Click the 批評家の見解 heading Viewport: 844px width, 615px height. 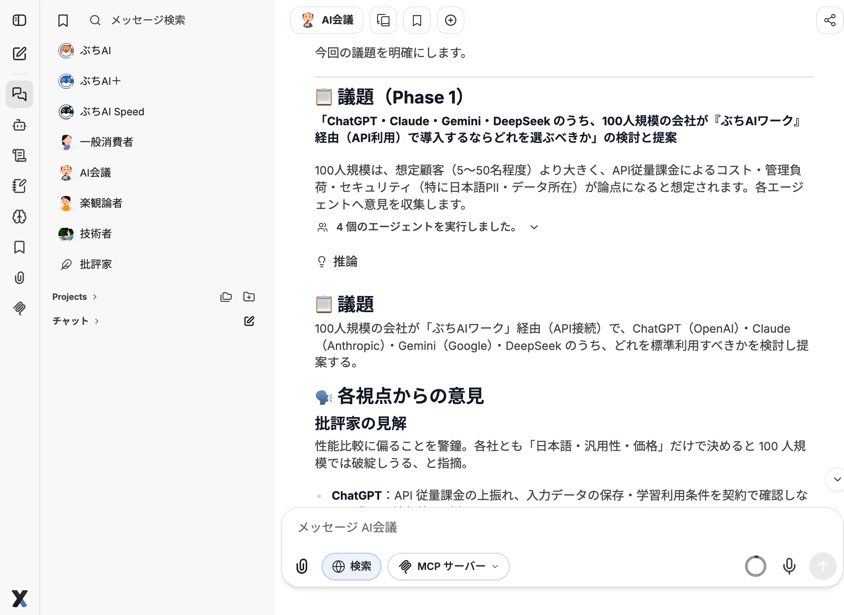coord(361,423)
